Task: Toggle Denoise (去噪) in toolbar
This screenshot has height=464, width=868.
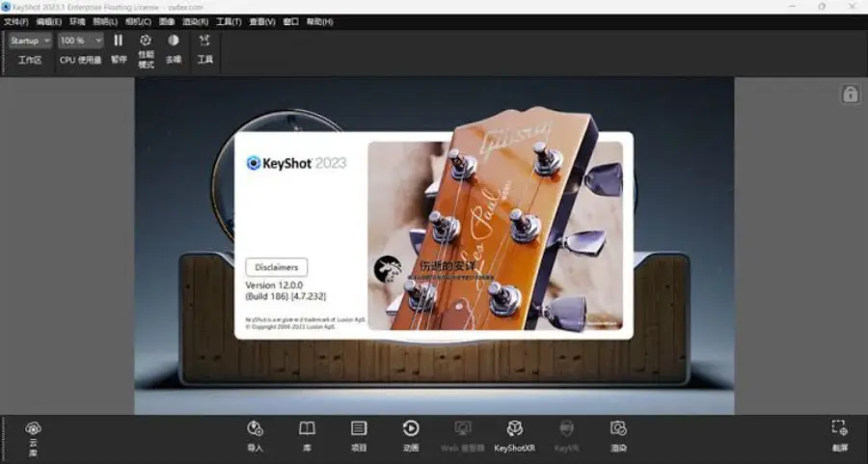Action: [x=174, y=41]
